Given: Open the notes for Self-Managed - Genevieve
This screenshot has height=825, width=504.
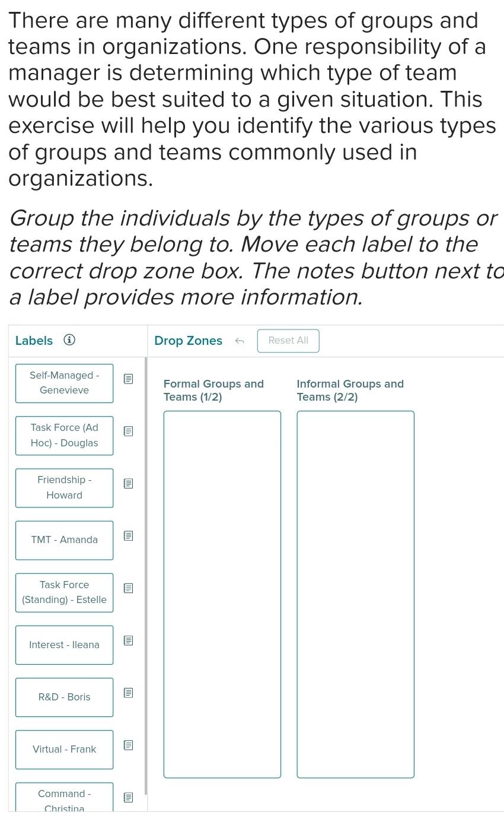Looking at the screenshot, I should 127,379.
